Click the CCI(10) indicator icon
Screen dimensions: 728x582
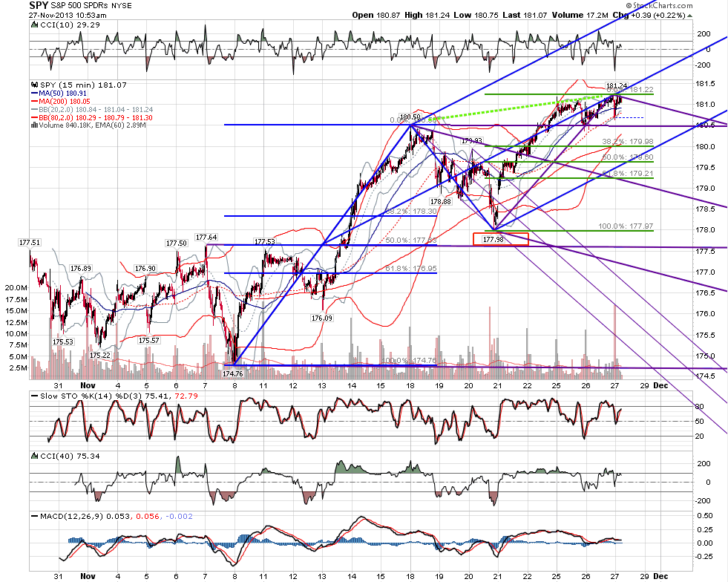(x=34, y=25)
